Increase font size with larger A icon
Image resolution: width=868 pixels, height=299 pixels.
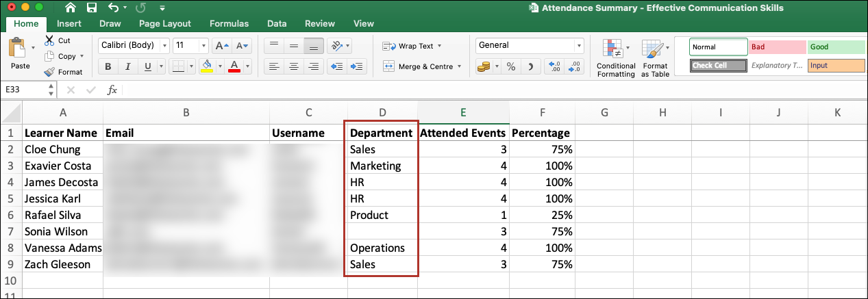(221, 46)
